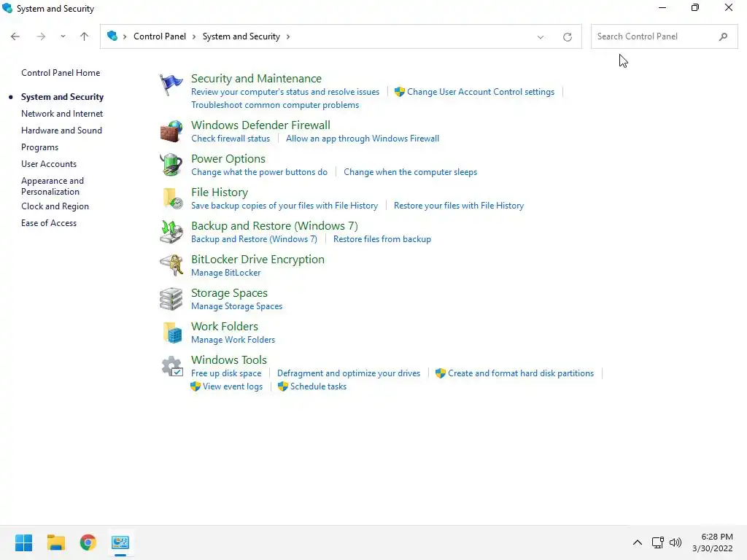This screenshot has height=560, width=747.
Task: Open Programs category in sidebar
Action: [x=39, y=147]
